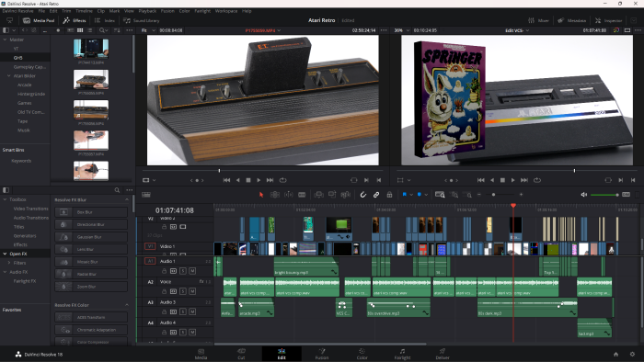Click the Insert Clip toolbar icon
Viewport: 644px width, 362px height.
(x=318, y=195)
